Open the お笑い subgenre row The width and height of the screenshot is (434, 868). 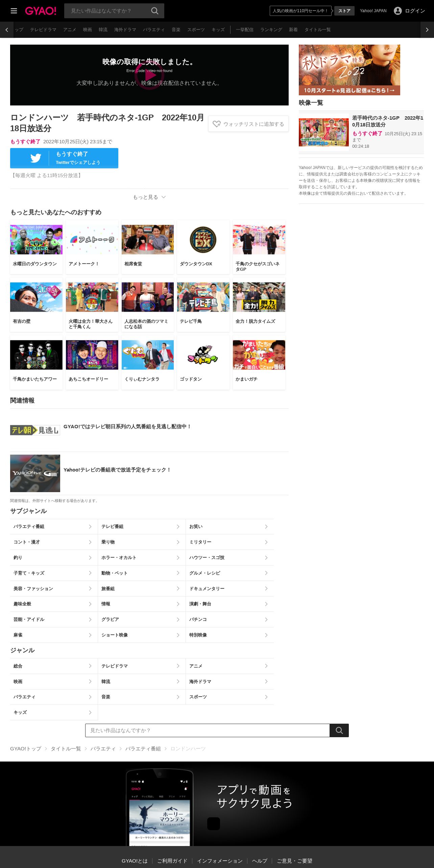(x=230, y=527)
